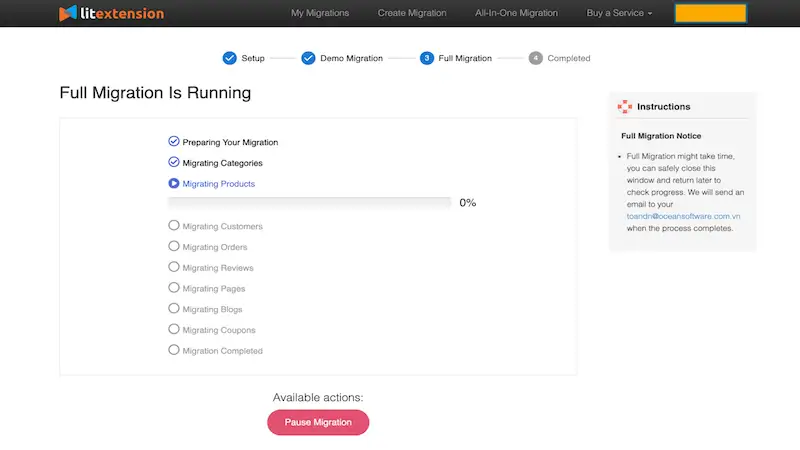
Task: Go to Create Migration menu item
Action: click(412, 13)
